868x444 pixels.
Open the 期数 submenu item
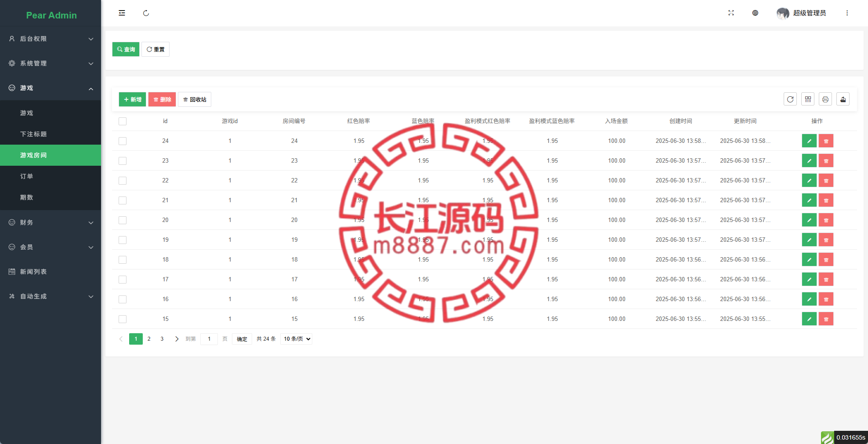click(51, 197)
